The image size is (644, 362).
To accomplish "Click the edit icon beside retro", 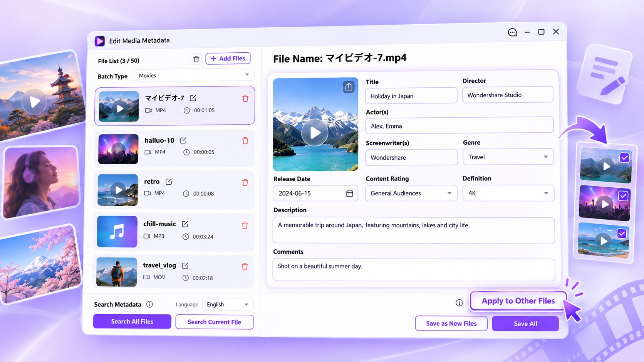I will pyautogui.click(x=169, y=182).
